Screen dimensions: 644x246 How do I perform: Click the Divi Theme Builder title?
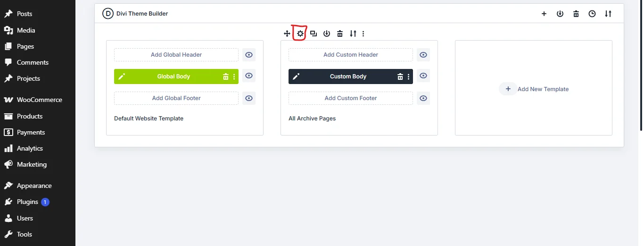pyautogui.click(x=142, y=14)
